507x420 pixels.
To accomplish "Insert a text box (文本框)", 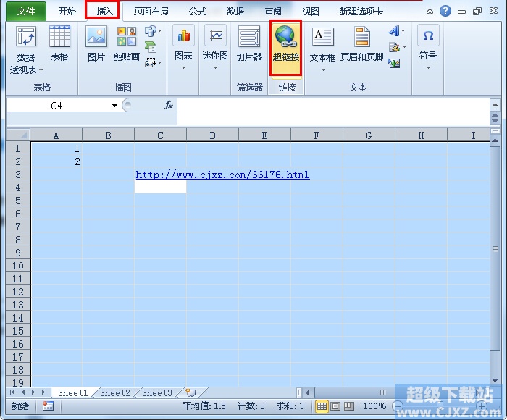I will [x=322, y=49].
